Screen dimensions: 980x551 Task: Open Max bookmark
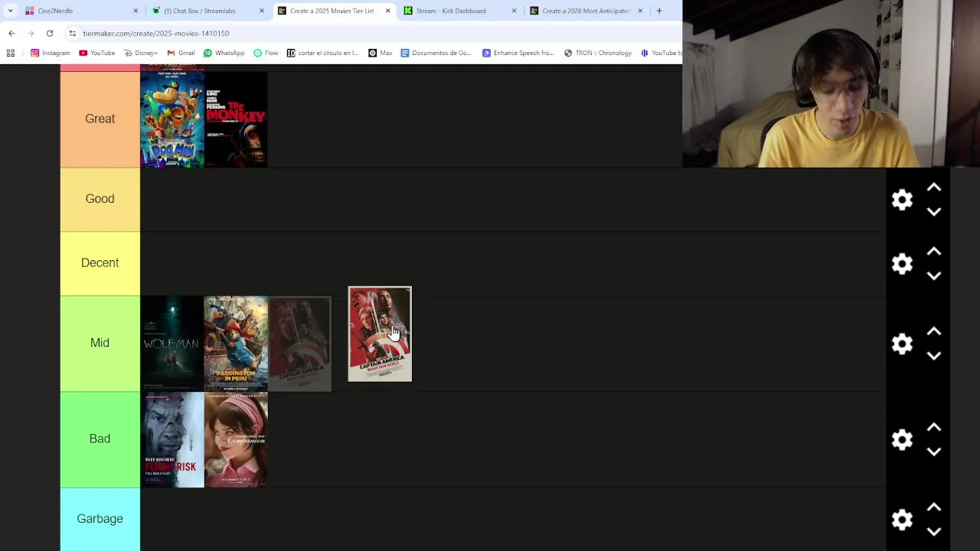click(380, 53)
